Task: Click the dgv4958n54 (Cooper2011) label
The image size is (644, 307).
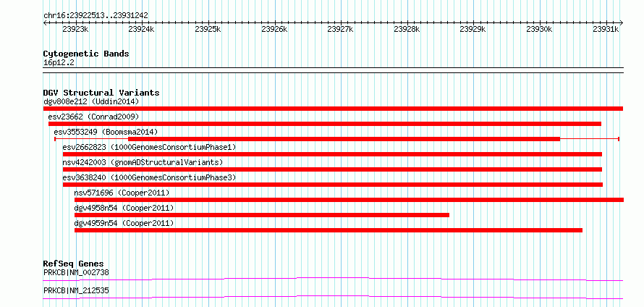Action: coord(124,208)
